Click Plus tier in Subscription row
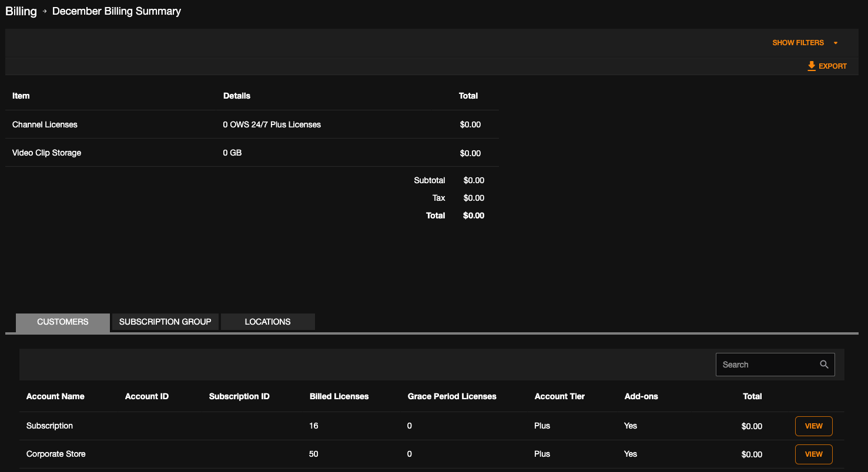Image resolution: width=868 pixels, height=472 pixels. pyautogui.click(x=542, y=426)
